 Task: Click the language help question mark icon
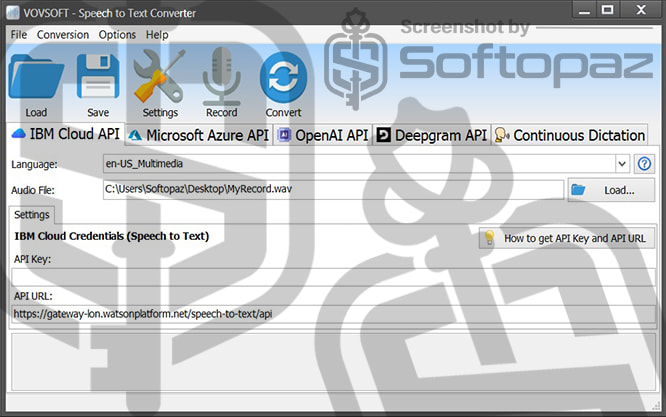pyautogui.click(x=644, y=164)
